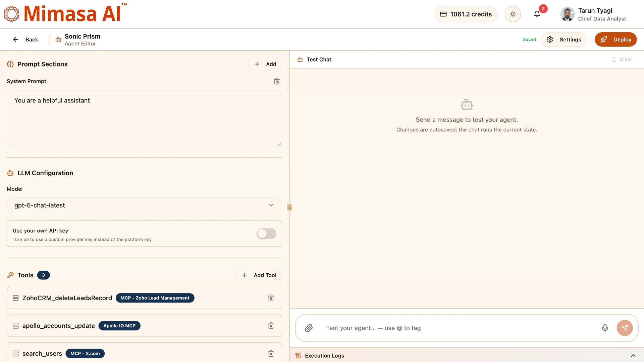Open agent Settings
The image size is (644, 362).
click(x=563, y=40)
